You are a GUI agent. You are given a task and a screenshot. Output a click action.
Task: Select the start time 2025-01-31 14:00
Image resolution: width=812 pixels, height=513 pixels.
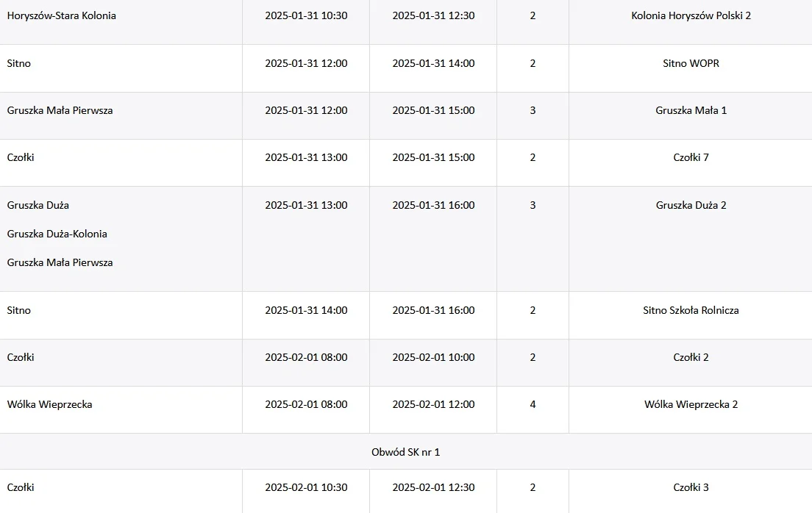click(306, 310)
